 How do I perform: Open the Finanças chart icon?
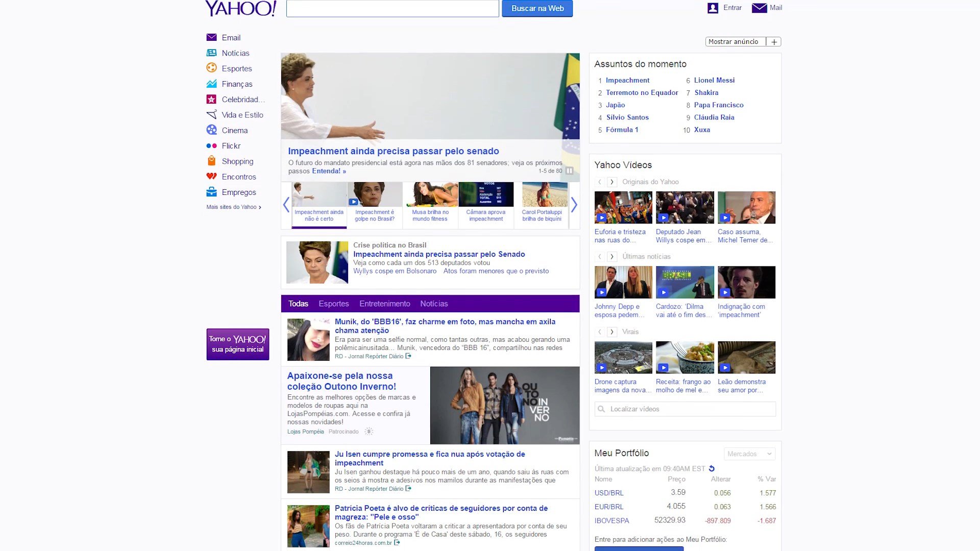click(x=211, y=84)
